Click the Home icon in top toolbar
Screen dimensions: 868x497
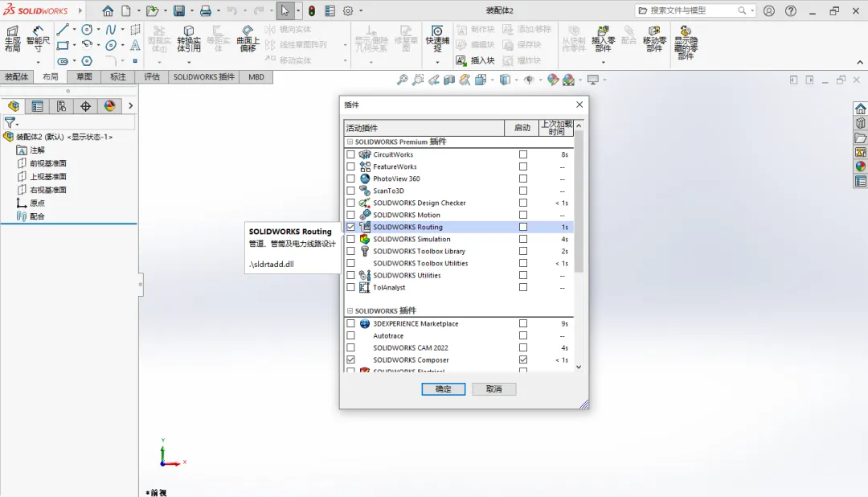point(108,10)
